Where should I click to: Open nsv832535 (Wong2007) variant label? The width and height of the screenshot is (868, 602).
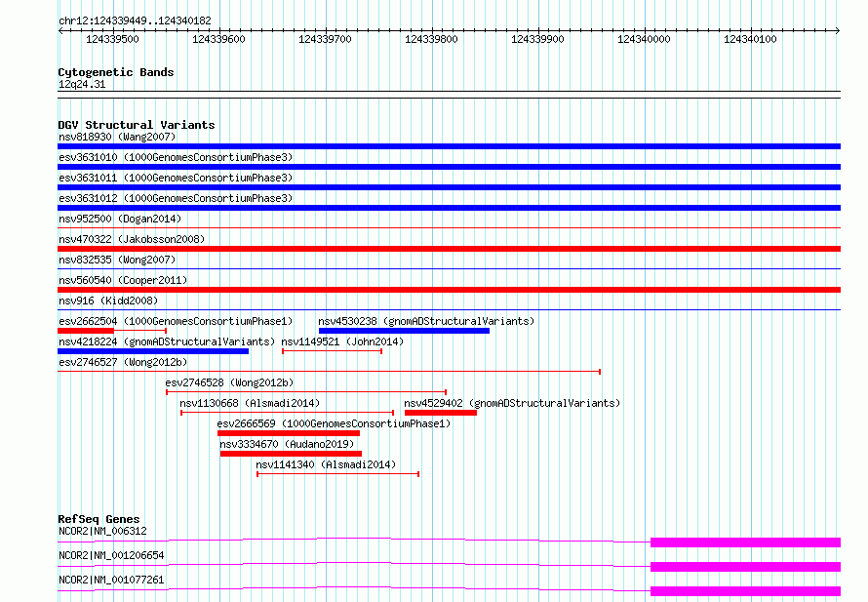(x=117, y=260)
